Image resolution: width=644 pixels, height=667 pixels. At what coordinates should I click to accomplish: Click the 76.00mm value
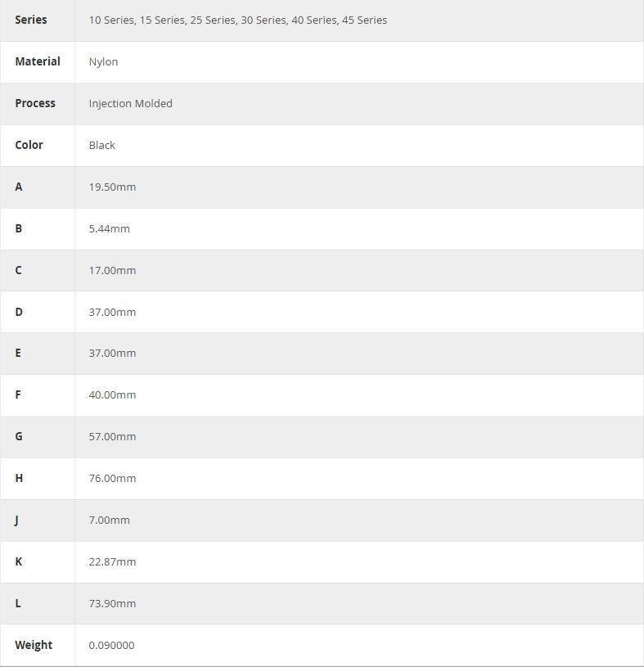point(112,478)
